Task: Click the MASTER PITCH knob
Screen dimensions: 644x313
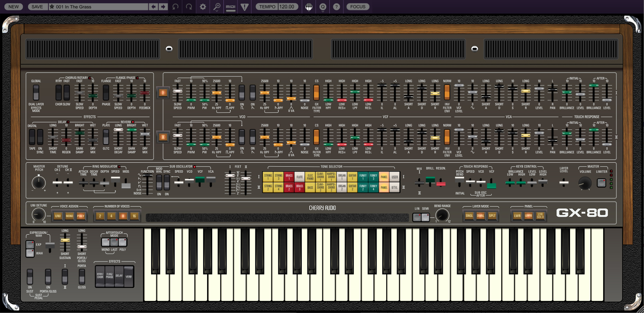Action: click(x=38, y=183)
